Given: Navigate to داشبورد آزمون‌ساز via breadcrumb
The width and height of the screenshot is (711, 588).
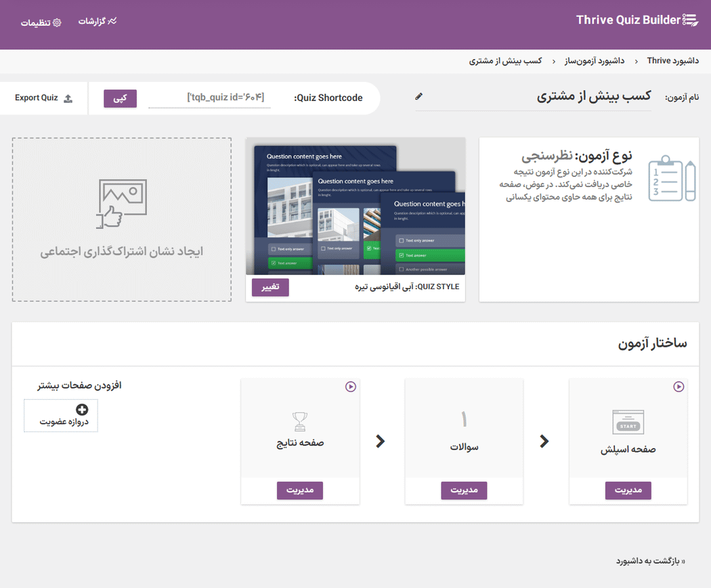Looking at the screenshot, I should (595, 60).
